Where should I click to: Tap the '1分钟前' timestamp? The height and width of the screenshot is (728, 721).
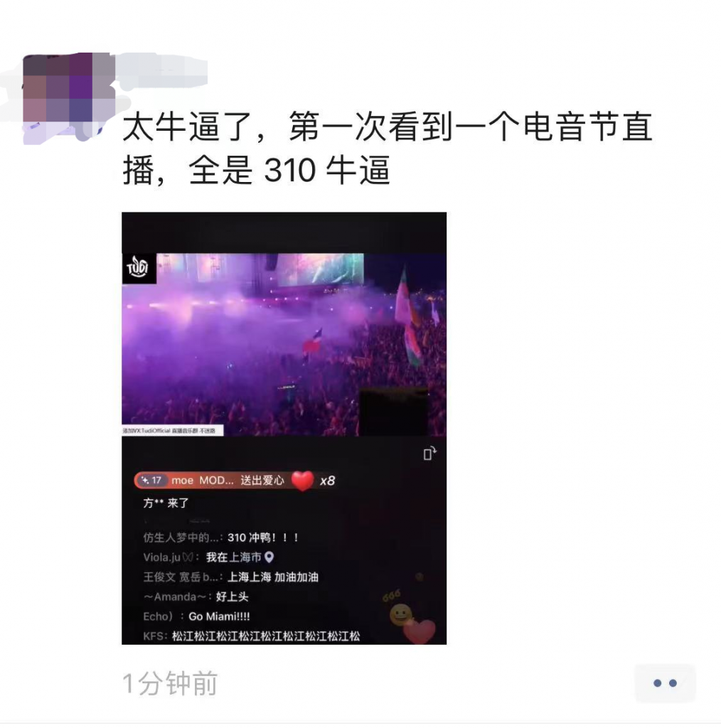(170, 683)
